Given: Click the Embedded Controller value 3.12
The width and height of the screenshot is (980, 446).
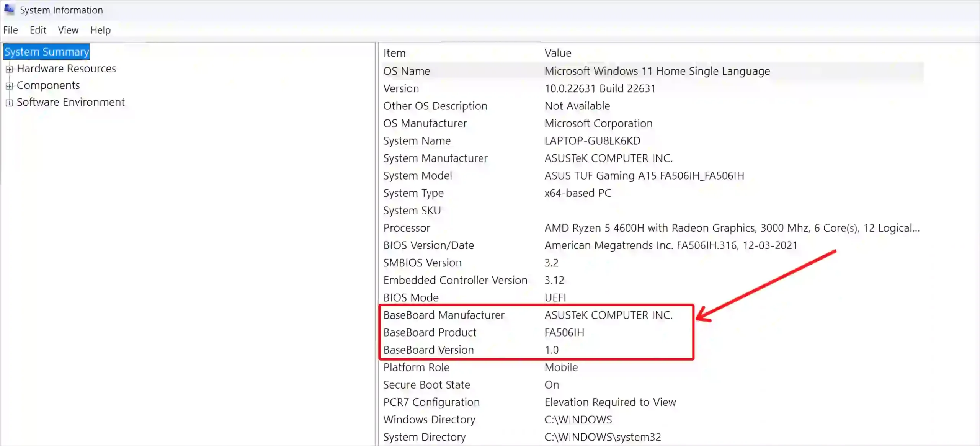Looking at the screenshot, I should pyautogui.click(x=554, y=280).
